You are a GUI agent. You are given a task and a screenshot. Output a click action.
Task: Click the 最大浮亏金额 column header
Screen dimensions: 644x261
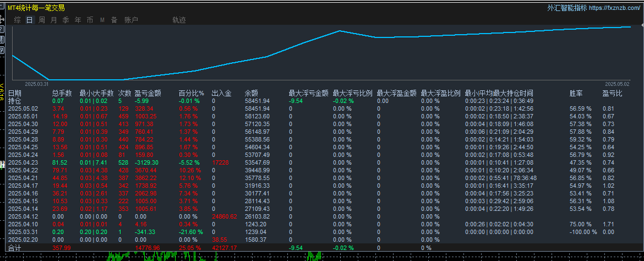308,93
